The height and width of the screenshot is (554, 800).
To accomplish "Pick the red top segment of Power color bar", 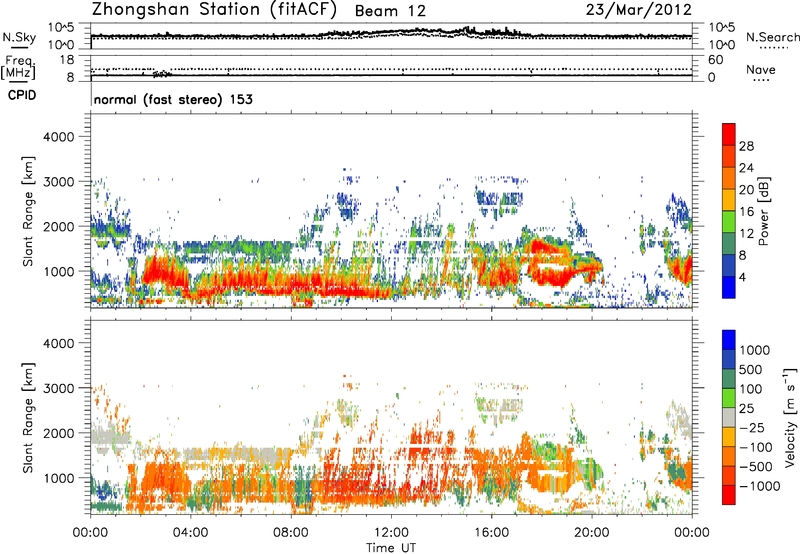I will click(729, 134).
